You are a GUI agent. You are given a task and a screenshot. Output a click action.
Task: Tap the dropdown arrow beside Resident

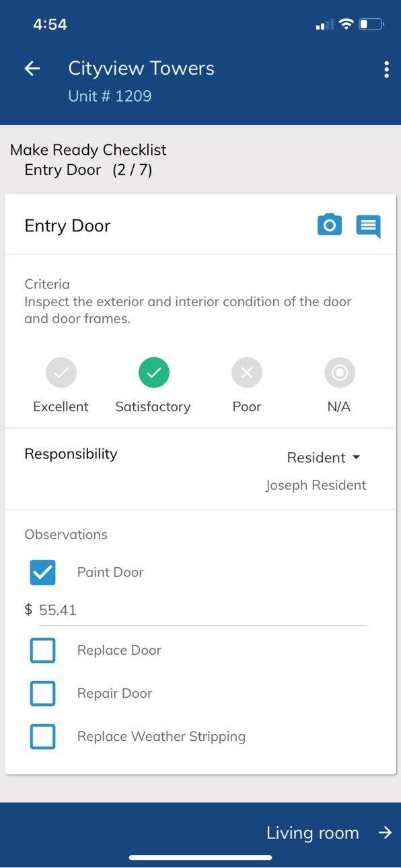click(x=357, y=458)
